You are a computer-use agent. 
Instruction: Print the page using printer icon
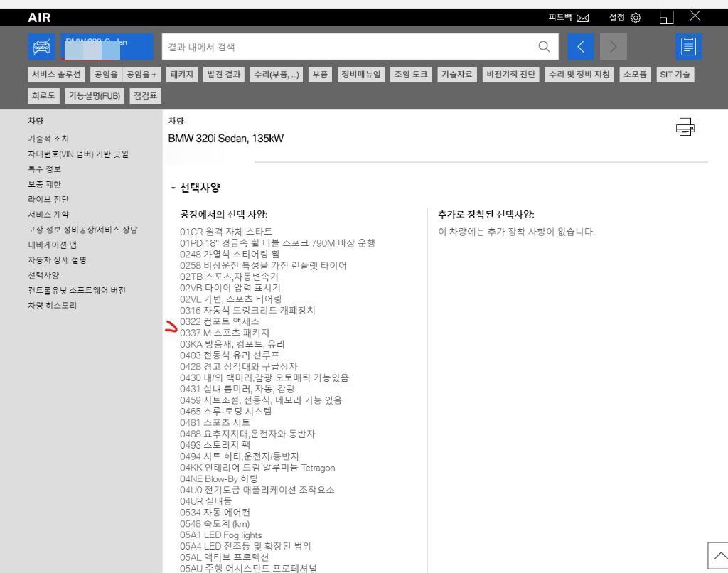[x=685, y=128]
